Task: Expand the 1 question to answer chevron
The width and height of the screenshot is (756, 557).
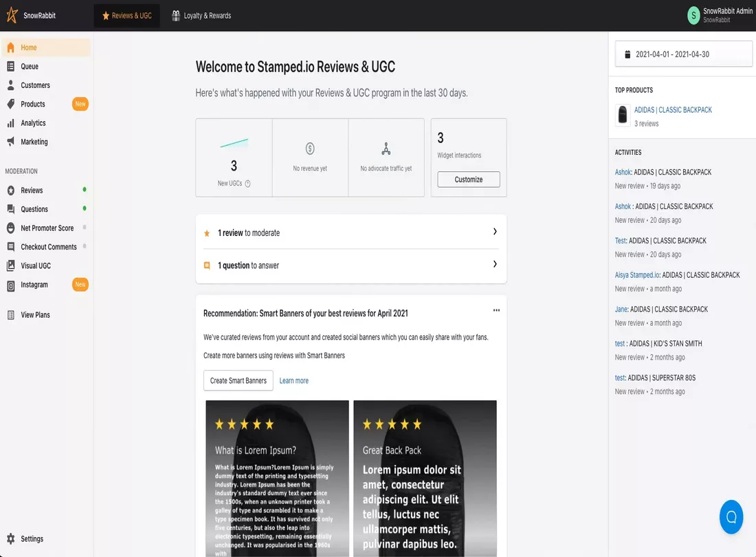Action: [495, 264]
